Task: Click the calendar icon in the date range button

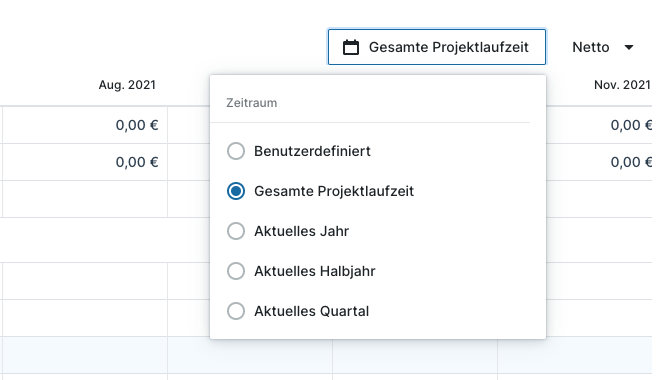Action: click(351, 47)
